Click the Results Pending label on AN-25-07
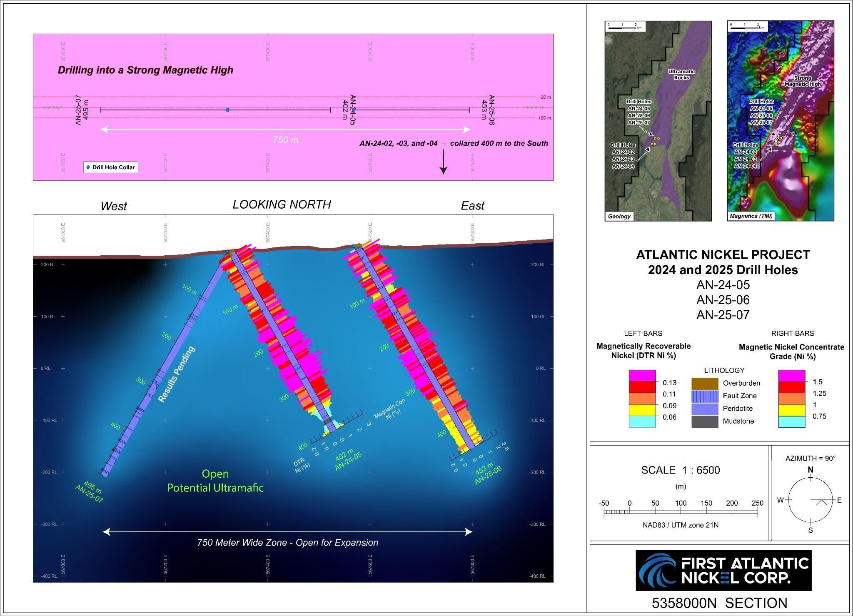Image resolution: width=853 pixels, height=616 pixels. coord(176,374)
